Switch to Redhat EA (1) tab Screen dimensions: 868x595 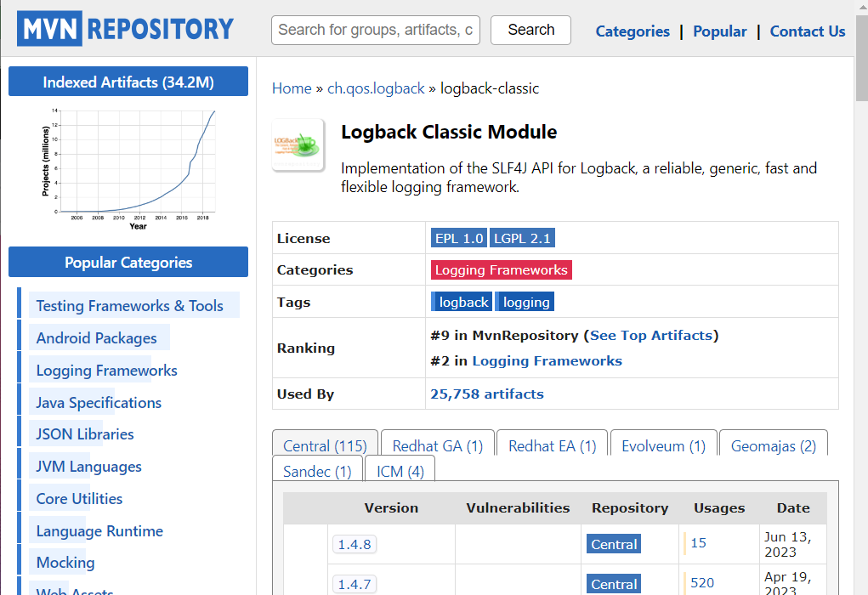coord(552,445)
